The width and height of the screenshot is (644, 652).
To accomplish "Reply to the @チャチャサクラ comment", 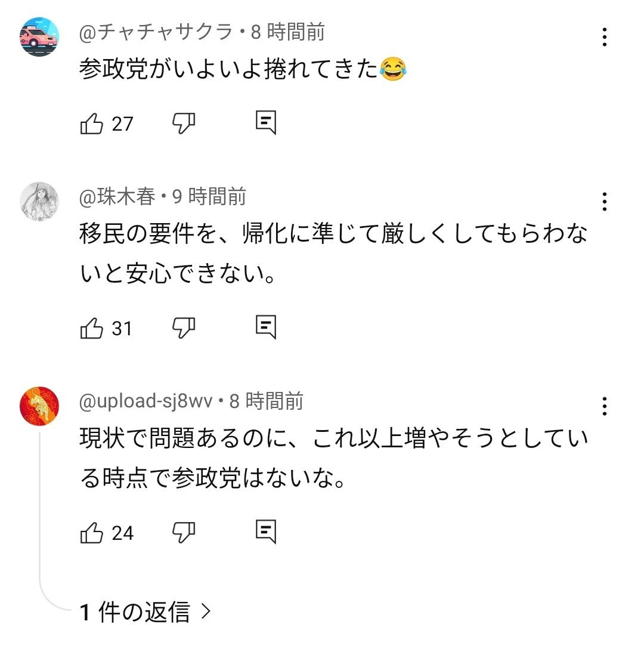I will tap(265, 123).
